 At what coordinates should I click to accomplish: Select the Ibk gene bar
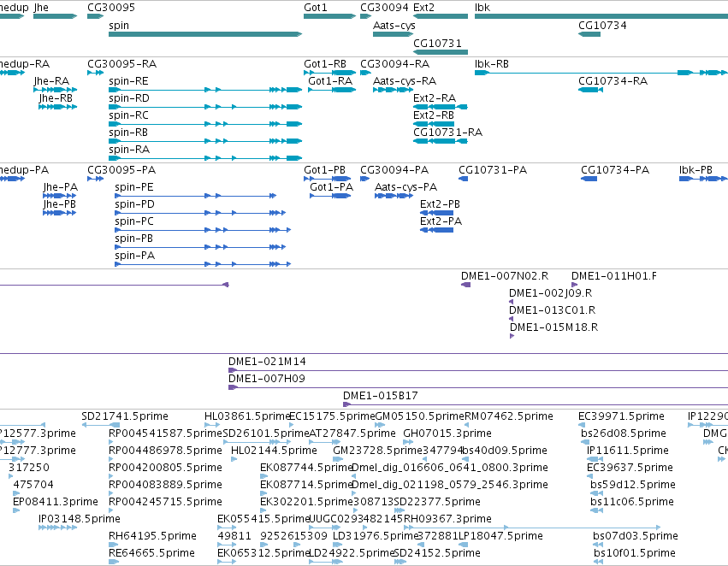pyautogui.click(x=601, y=16)
